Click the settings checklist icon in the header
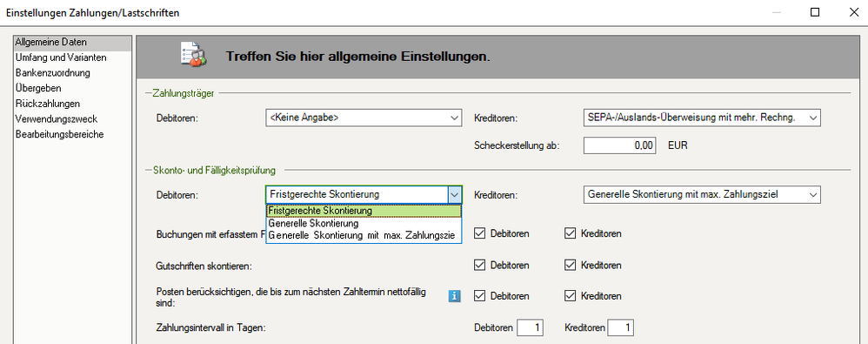 [x=194, y=56]
